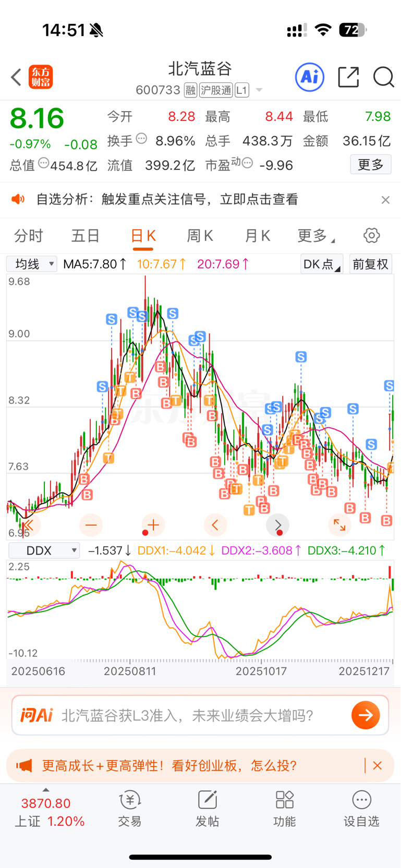The image size is (401, 868).
Task: Expand the 上证 index bar arrow
Action: pos(46,790)
